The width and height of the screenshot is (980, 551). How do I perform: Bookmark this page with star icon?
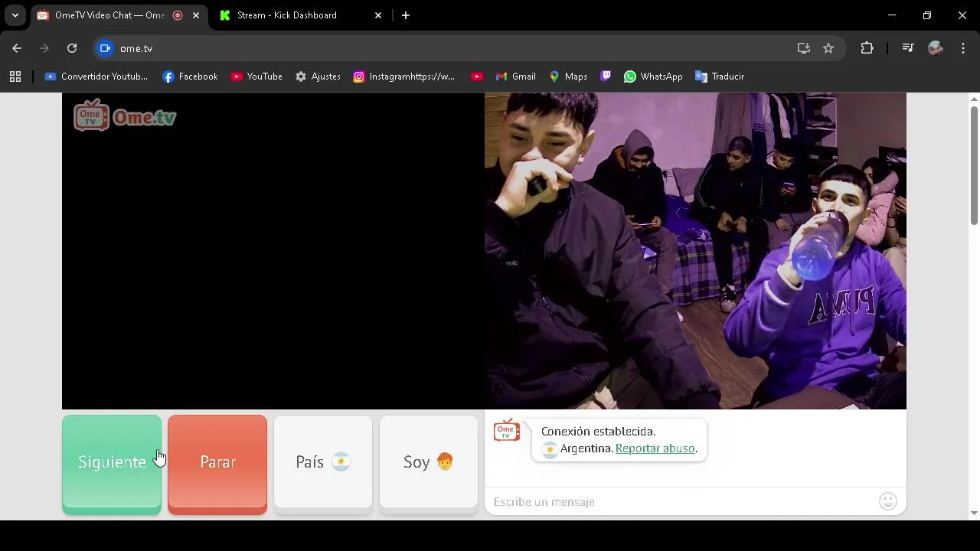828,48
